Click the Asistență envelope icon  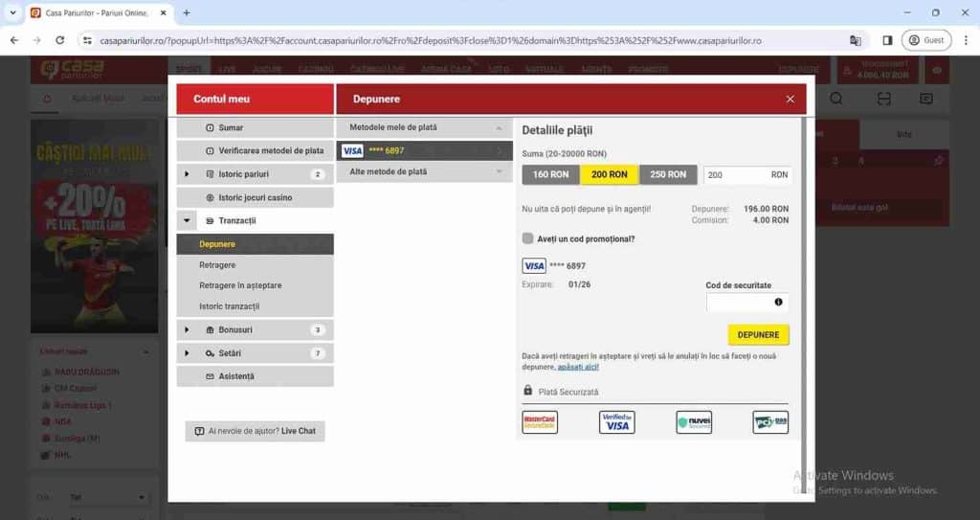click(210, 376)
